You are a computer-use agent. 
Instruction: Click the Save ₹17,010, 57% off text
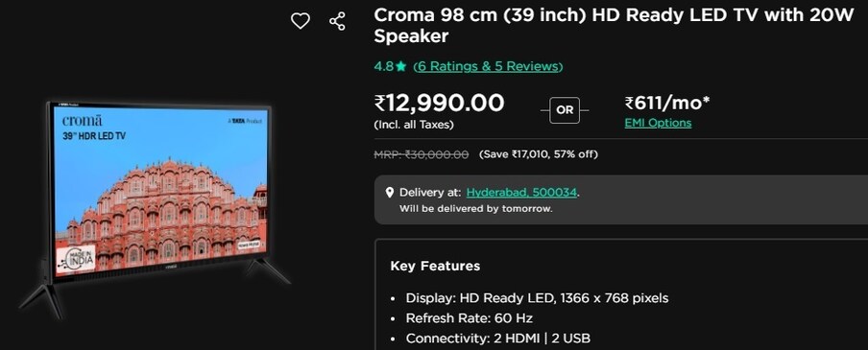coord(538,154)
